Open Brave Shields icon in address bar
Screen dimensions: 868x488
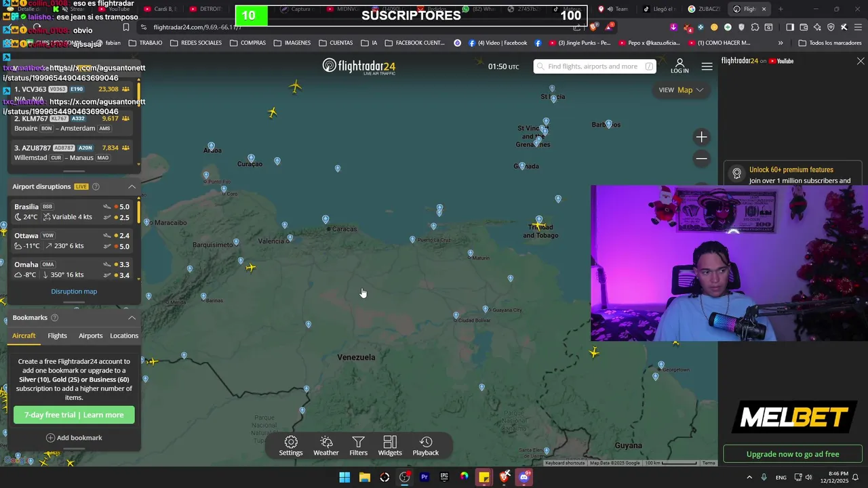click(593, 27)
